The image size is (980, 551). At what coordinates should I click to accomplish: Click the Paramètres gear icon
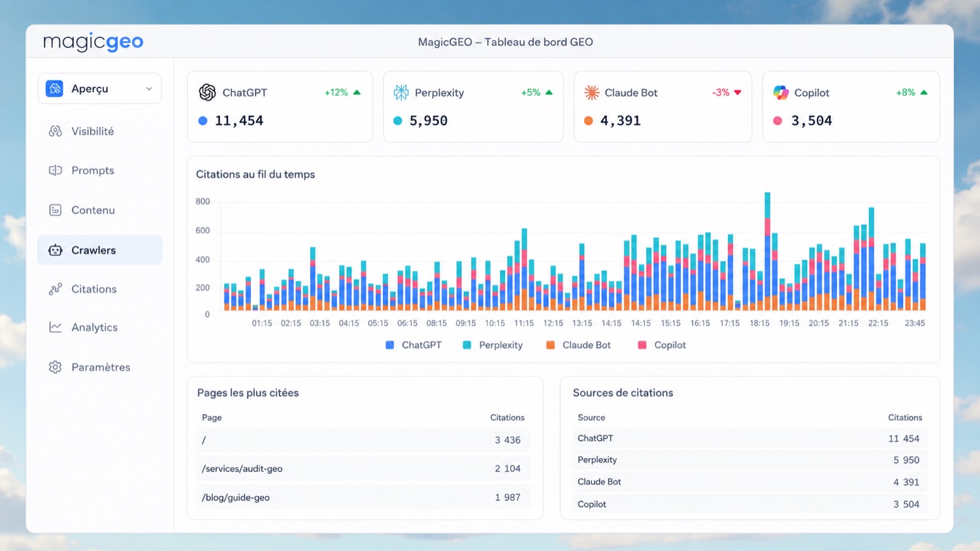tap(56, 367)
